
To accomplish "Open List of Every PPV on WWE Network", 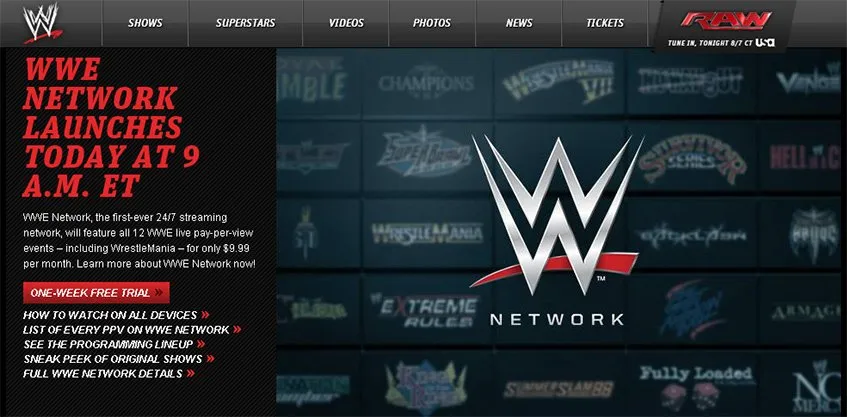I will pyautogui.click(x=132, y=329).
